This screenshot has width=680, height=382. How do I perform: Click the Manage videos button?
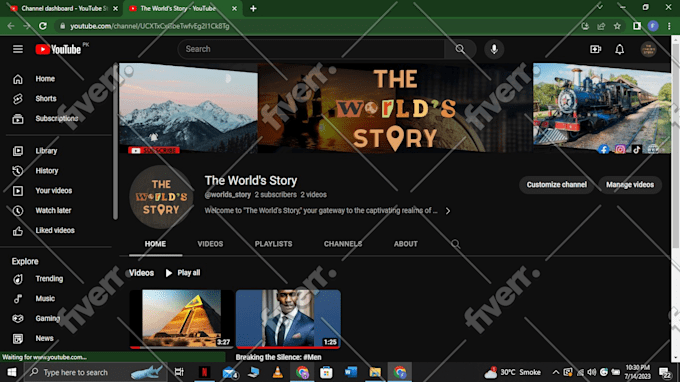(x=630, y=185)
